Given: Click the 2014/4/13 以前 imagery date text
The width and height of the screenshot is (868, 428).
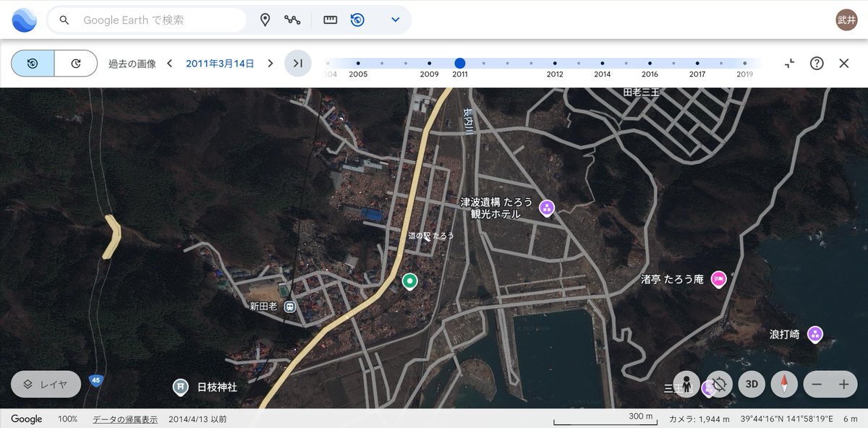Looking at the screenshot, I should click(x=197, y=419).
